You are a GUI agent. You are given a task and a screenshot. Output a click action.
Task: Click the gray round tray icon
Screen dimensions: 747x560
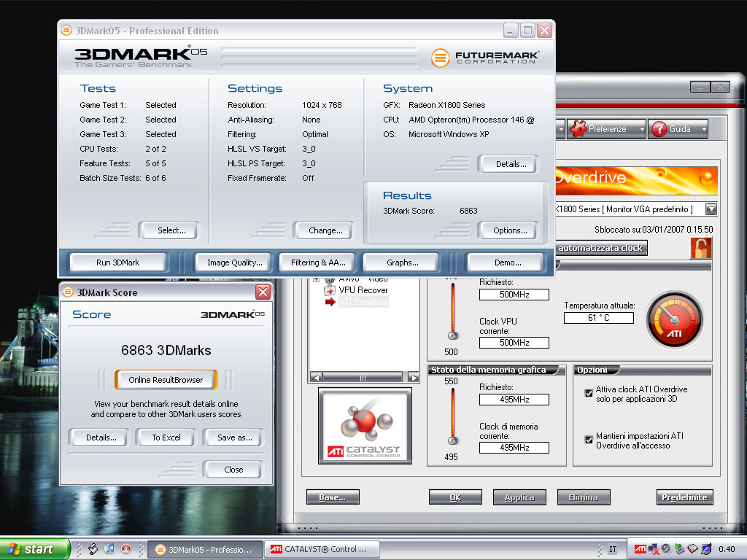pos(667,549)
